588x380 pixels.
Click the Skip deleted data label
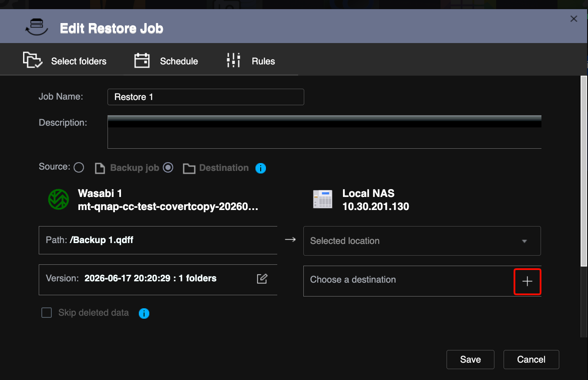point(94,313)
